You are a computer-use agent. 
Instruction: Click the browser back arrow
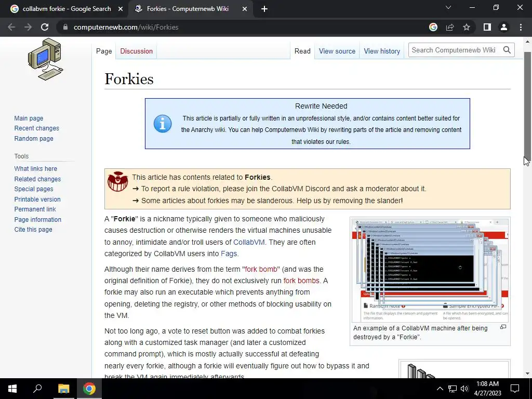point(11,27)
